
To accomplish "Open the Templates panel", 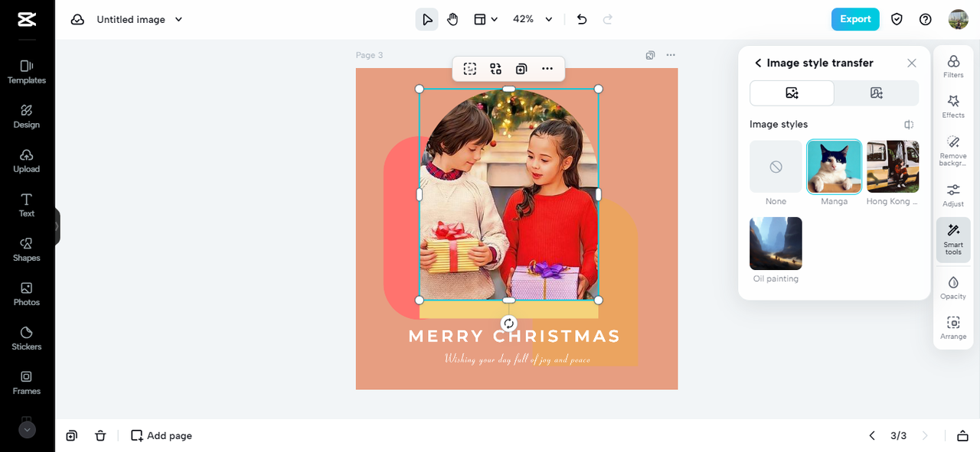I will coord(27,72).
